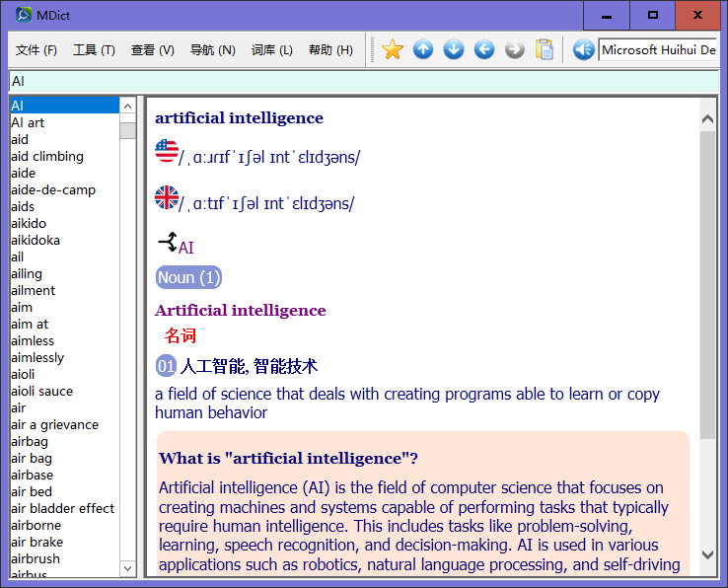Image resolution: width=728 pixels, height=588 pixels.
Task: Go to next entry with down arrow
Action: click(x=454, y=49)
